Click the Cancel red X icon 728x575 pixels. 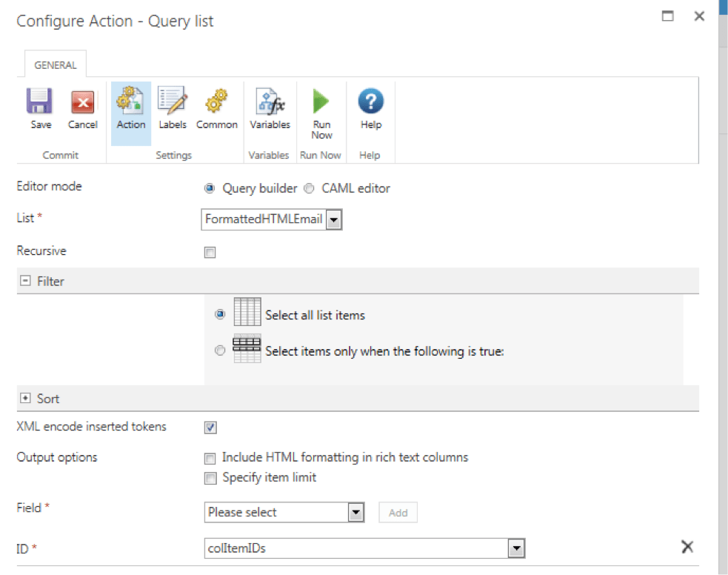(83, 102)
